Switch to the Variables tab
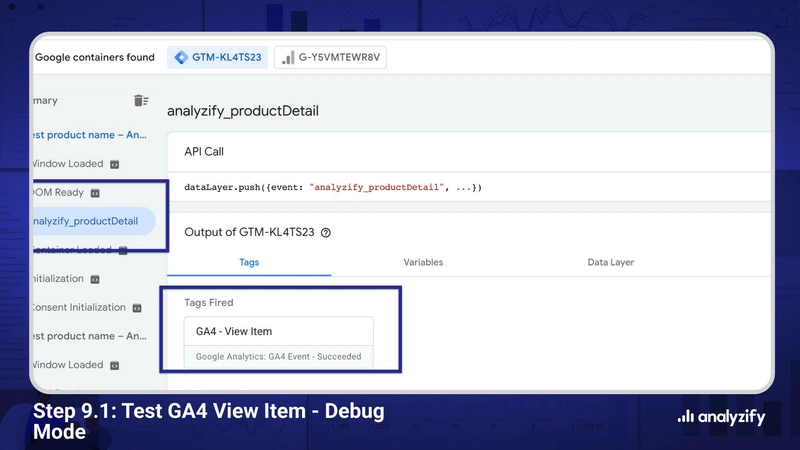 (423, 262)
